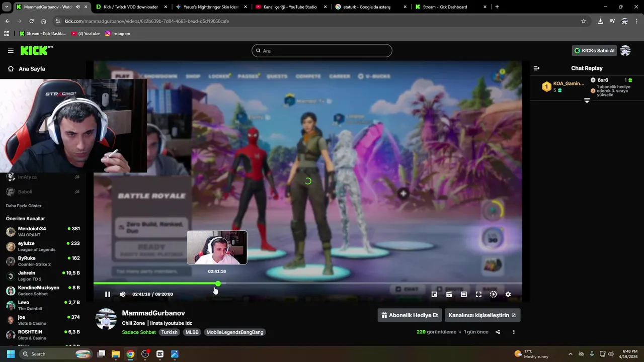Bookmark this page with star
This screenshot has width=644, height=362.
(x=584, y=21)
